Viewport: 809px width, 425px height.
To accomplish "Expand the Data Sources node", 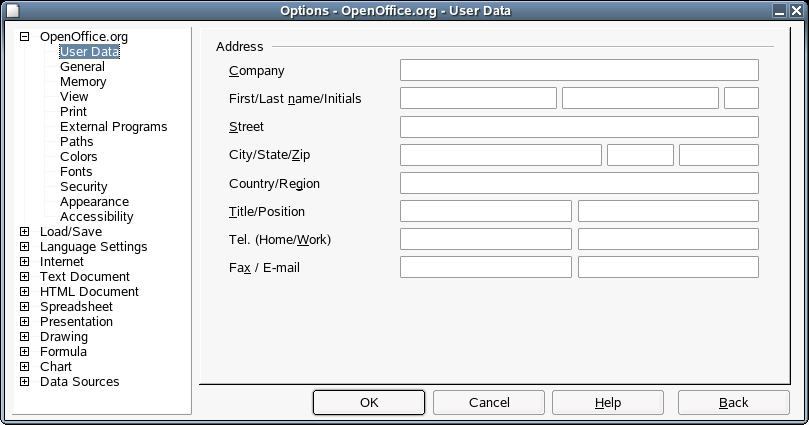I will (24, 381).
